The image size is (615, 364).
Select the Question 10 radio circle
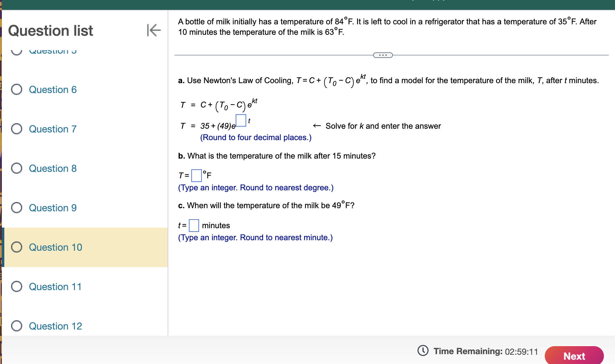pyautogui.click(x=17, y=247)
